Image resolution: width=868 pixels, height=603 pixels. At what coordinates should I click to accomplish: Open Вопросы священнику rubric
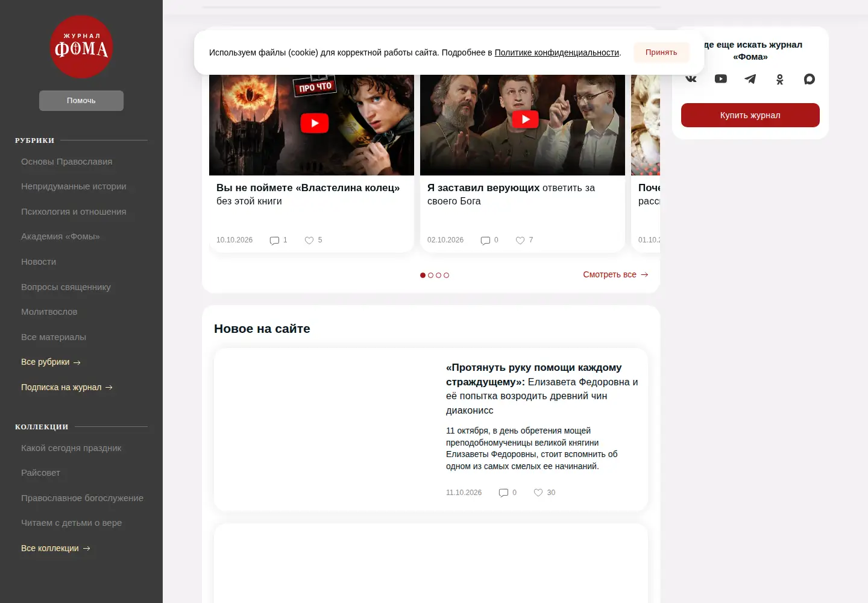point(66,287)
